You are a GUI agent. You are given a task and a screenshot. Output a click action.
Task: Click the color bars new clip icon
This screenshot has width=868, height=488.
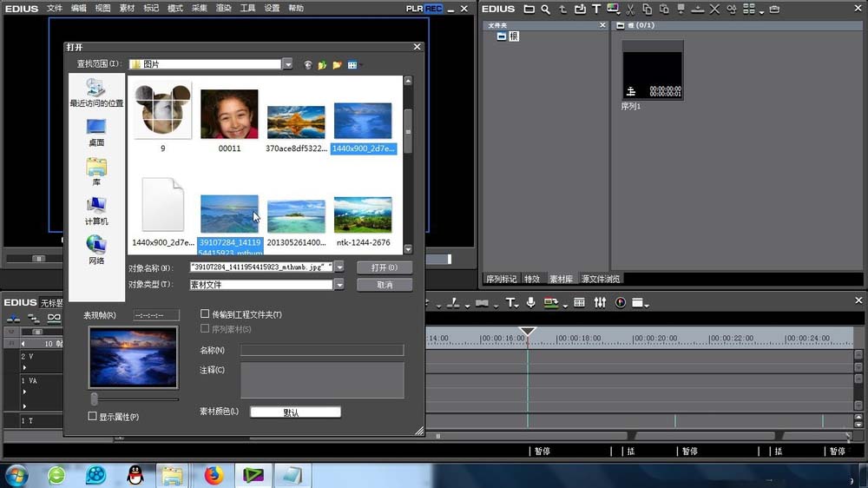coord(613,9)
